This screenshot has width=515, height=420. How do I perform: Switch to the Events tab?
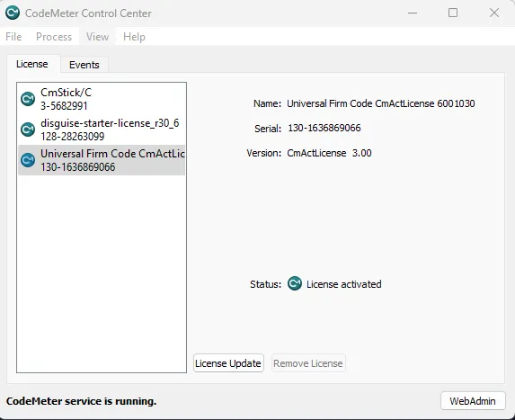point(84,65)
